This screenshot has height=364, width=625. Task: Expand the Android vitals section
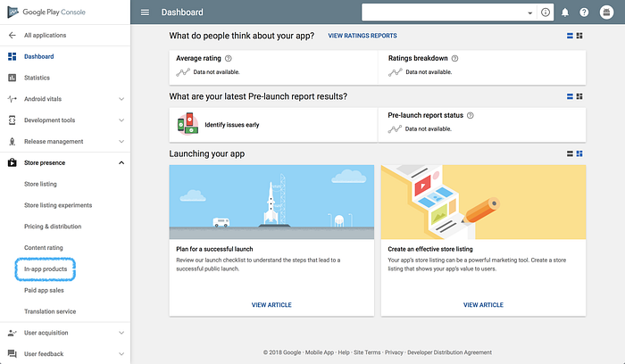(x=121, y=99)
